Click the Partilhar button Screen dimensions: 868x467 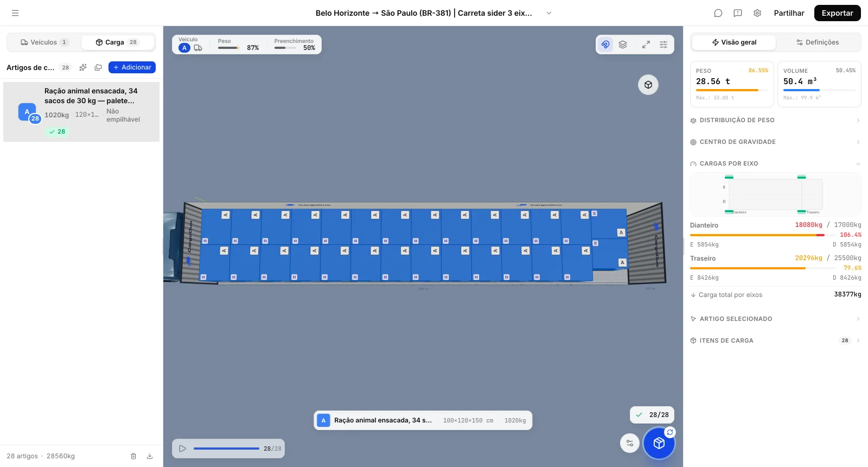789,13
